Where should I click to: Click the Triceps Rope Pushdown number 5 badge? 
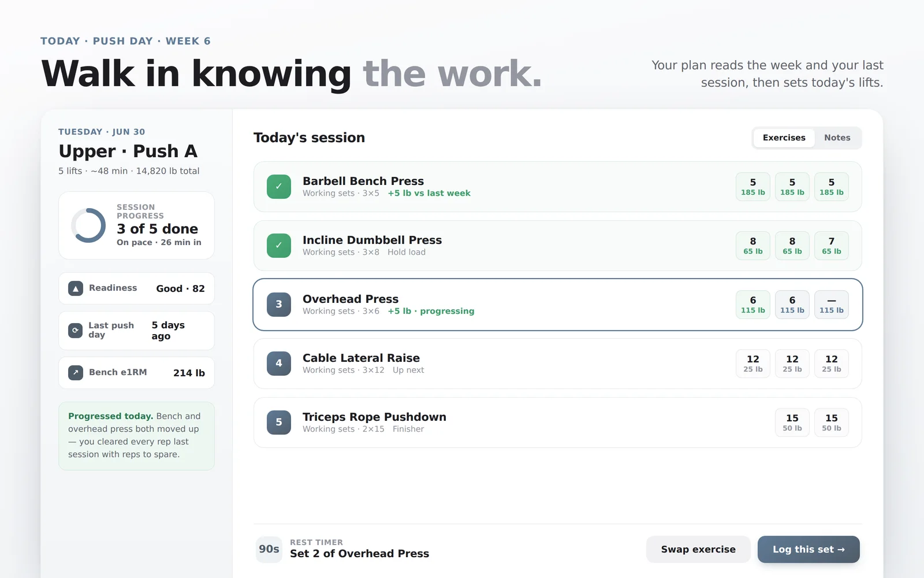pyautogui.click(x=279, y=423)
